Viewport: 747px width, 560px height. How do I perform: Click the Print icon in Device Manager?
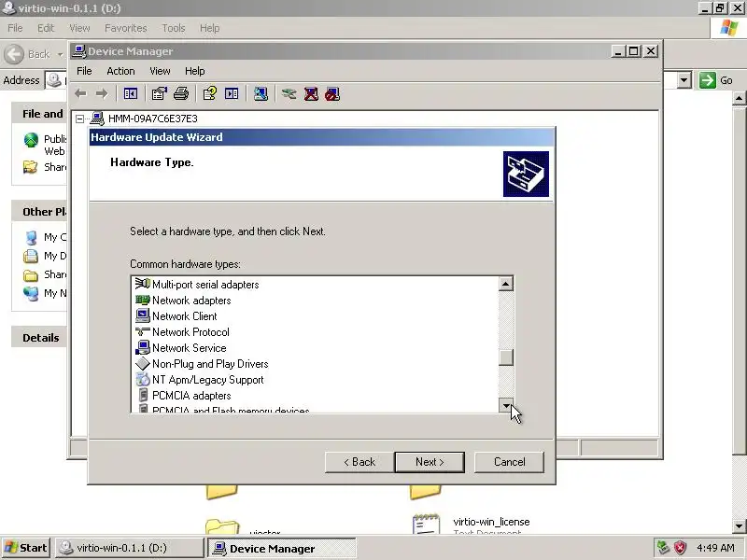click(181, 94)
